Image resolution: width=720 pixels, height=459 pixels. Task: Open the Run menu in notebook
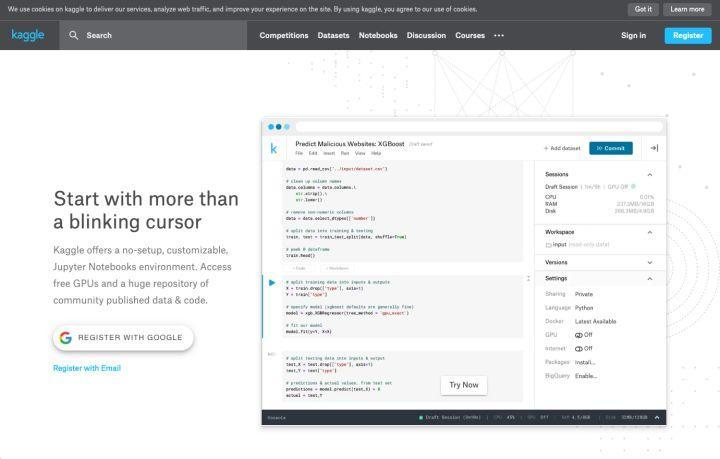click(x=345, y=153)
